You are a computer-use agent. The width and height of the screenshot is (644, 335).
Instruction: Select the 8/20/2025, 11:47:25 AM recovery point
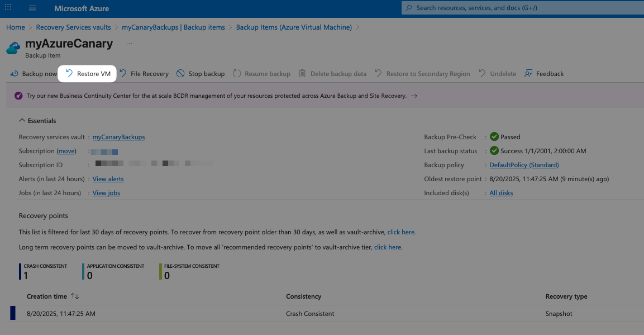pos(61,314)
